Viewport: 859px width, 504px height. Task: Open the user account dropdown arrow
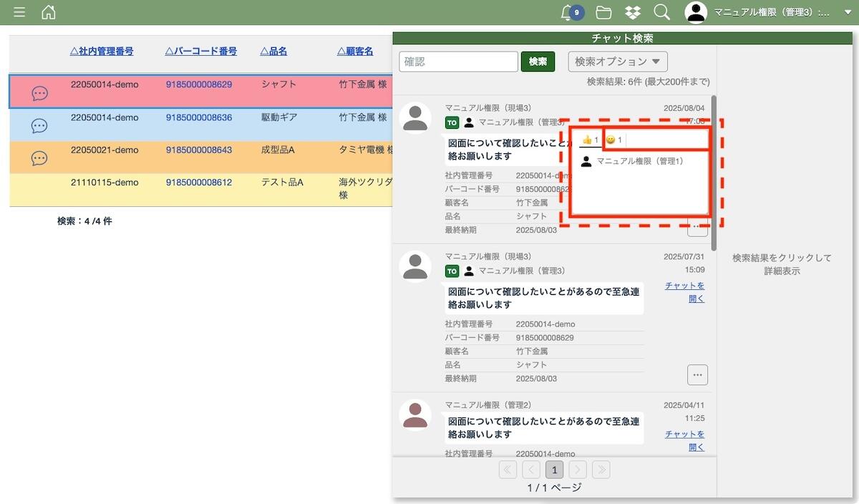pyautogui.click(x=848, y=12)
